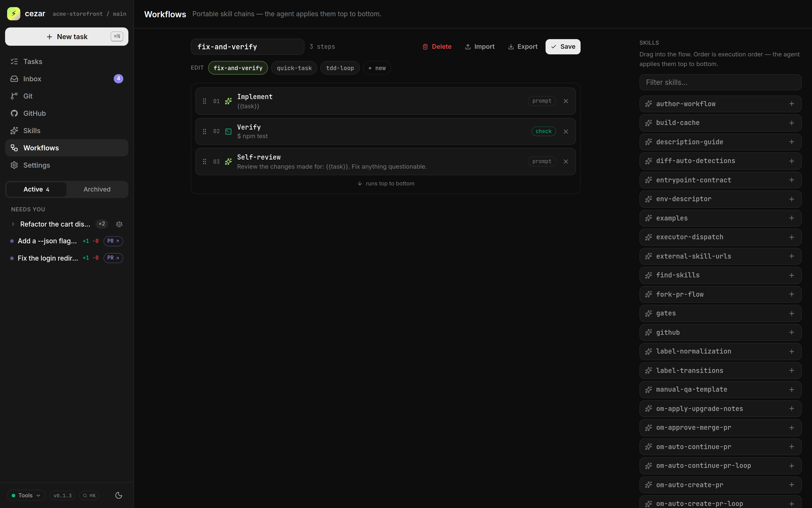This screenshot has width=812, height=508.
Task: Click the sparkle icon on Implement step
Action: 228,101
